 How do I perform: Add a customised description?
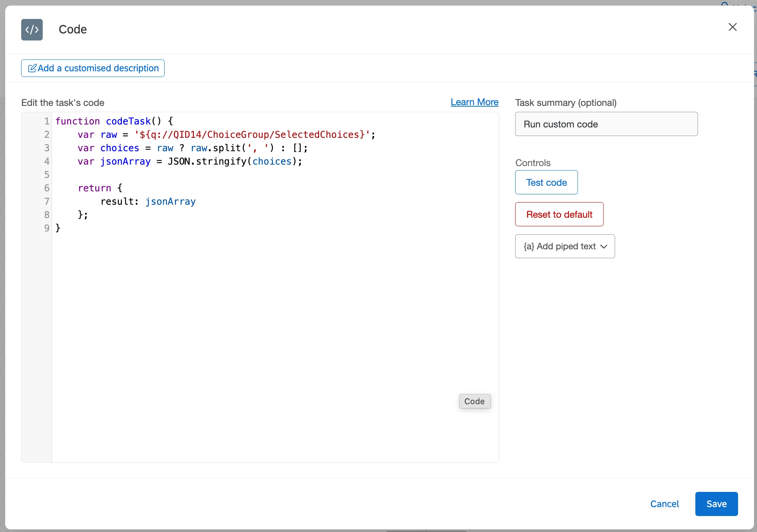click(x=93, y=68)
